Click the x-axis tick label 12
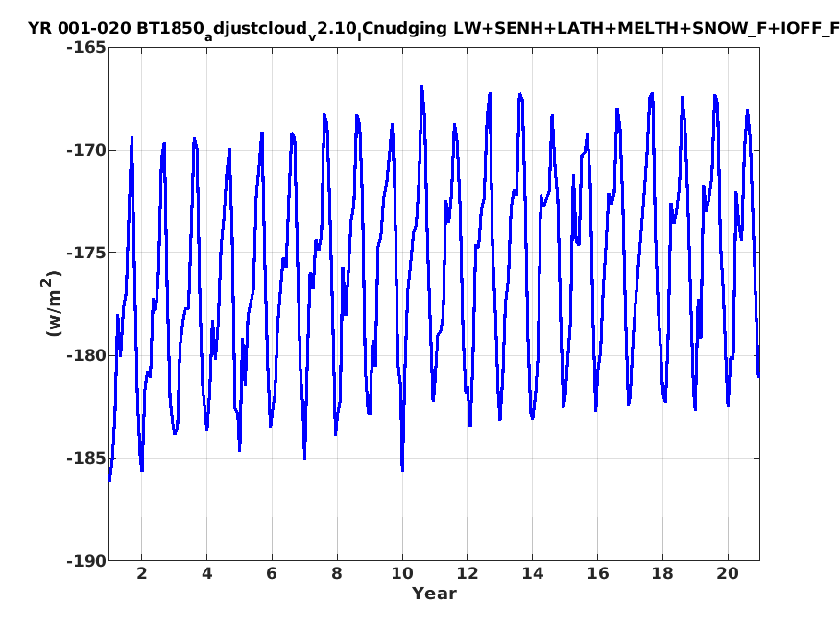Screen dimensions: 840x630 click(468, 573)
